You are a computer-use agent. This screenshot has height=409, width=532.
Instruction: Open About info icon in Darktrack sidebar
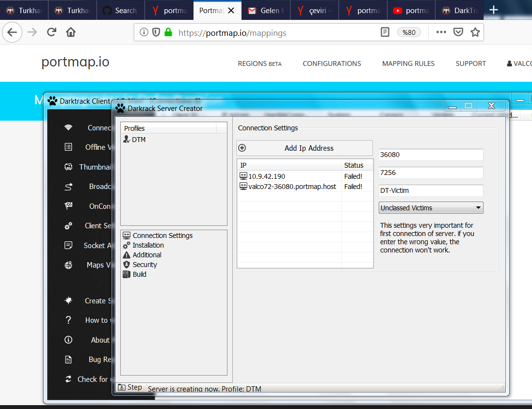[x=68, y=340]
